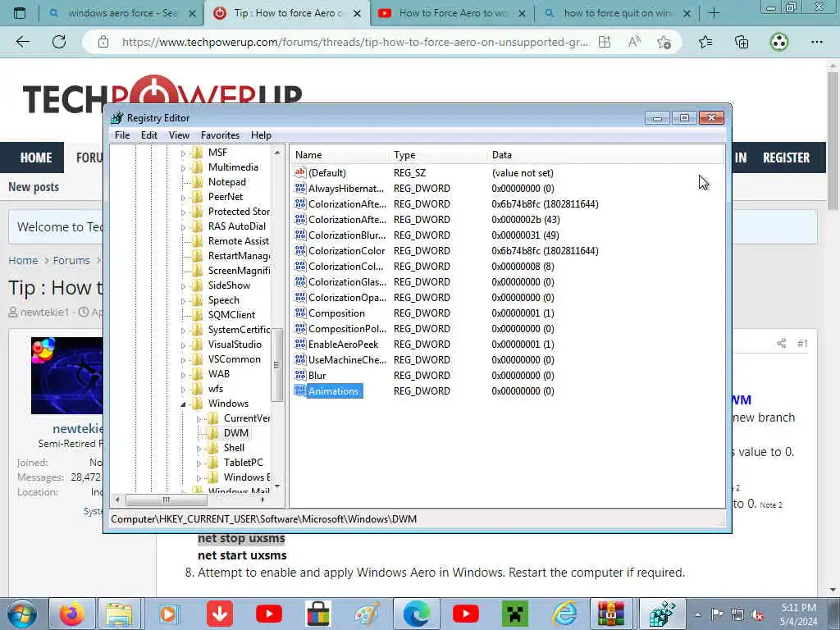The width and height of the screenshot is (840, 630).
Task: Open browser Settings and more ellipsis
Action: [816, 42]
